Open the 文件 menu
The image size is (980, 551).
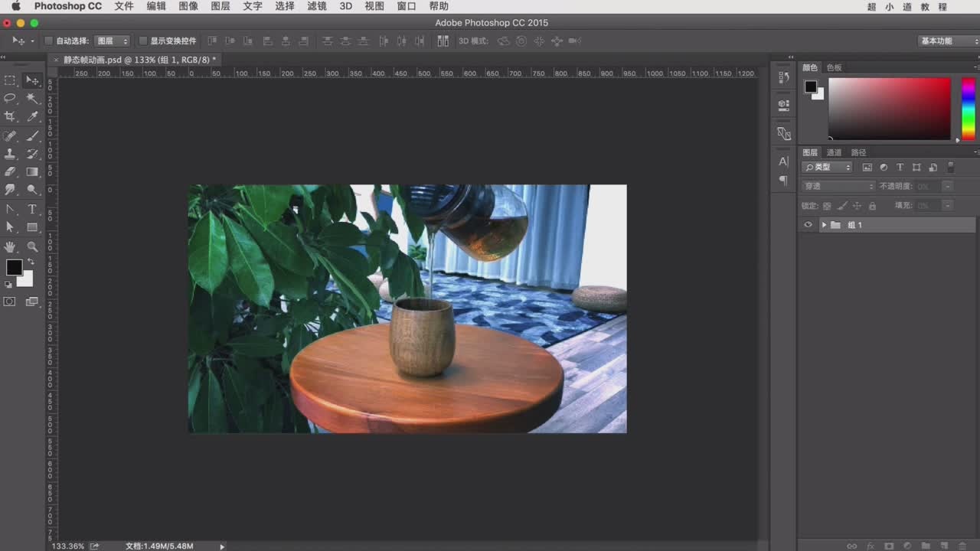pyautogui.click(x=124, y=6)
